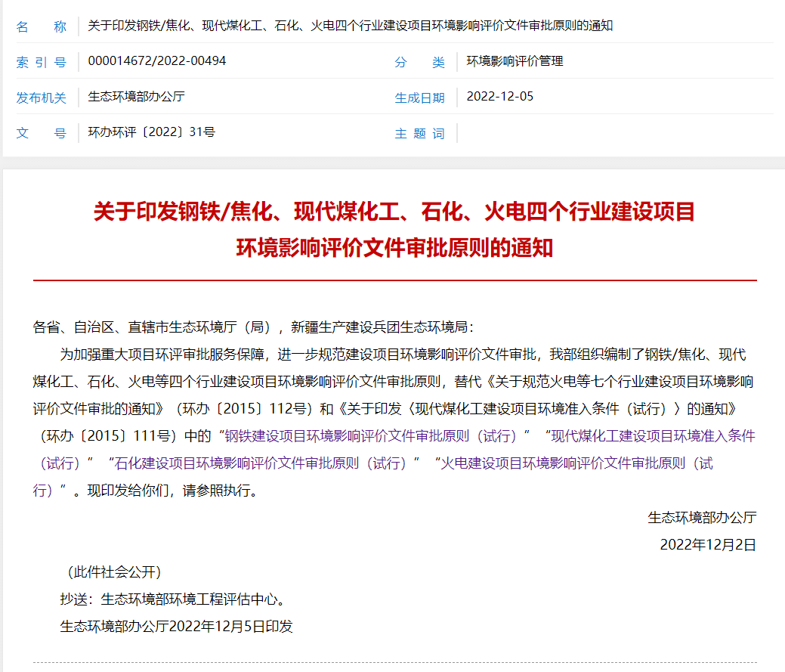Open the 现代煤化工建设项目环境准入条件 link
Viewport: 785px width, 672px height.
[x=652, y=436]
